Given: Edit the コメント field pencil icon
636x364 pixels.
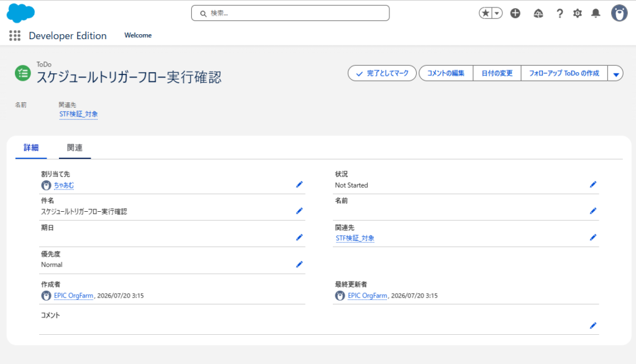Looking at the screenshot, I should coord(593,325).
